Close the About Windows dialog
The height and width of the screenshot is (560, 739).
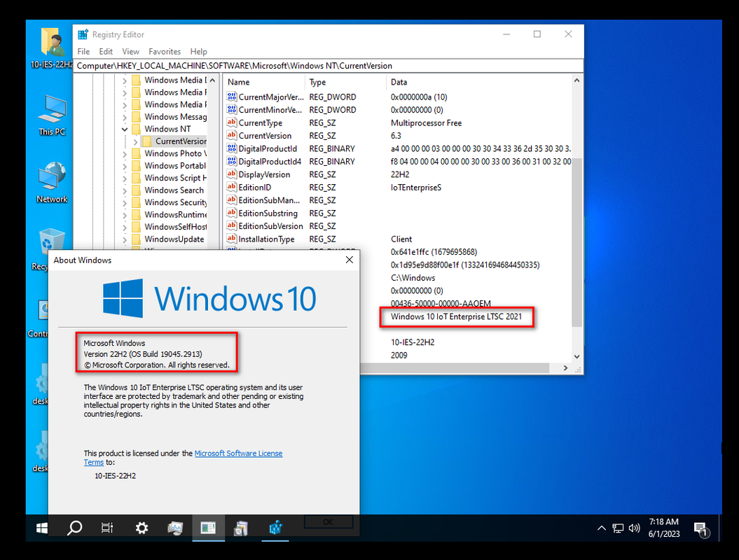350,260
